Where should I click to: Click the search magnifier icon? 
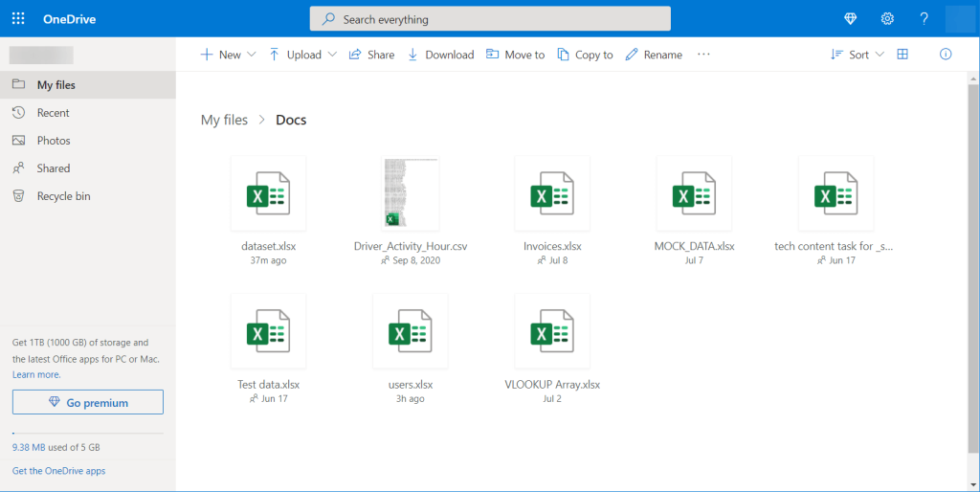pos(329,19)
